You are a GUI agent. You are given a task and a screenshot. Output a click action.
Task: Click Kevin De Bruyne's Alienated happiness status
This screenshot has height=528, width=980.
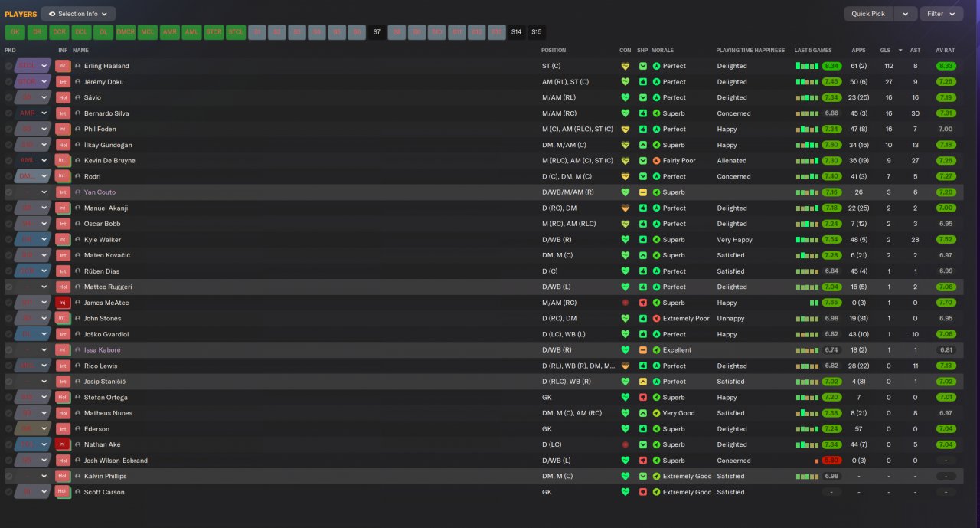732,161
